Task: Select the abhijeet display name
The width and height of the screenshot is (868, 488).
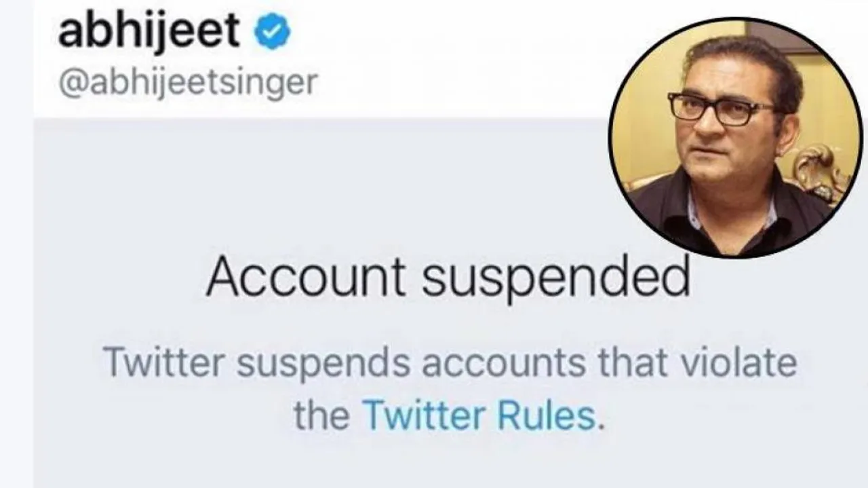Action: [x=149, y=31]
